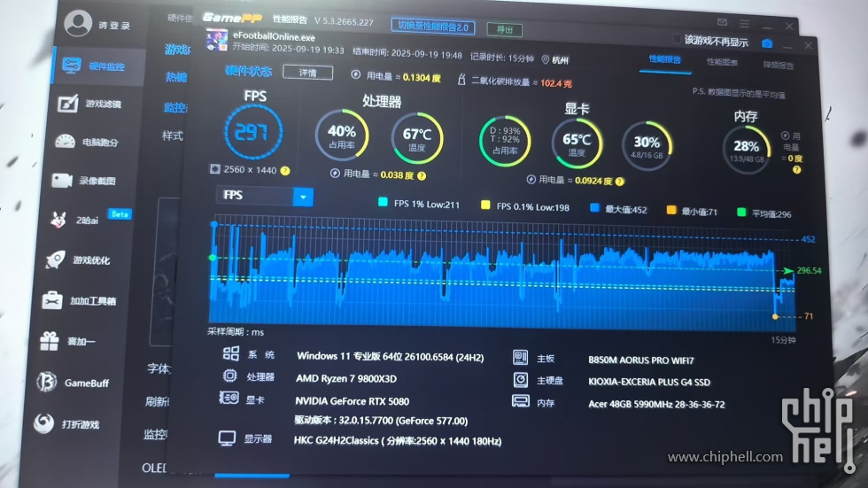Open 游戏滤镜 game filter sidebar item

89,104
